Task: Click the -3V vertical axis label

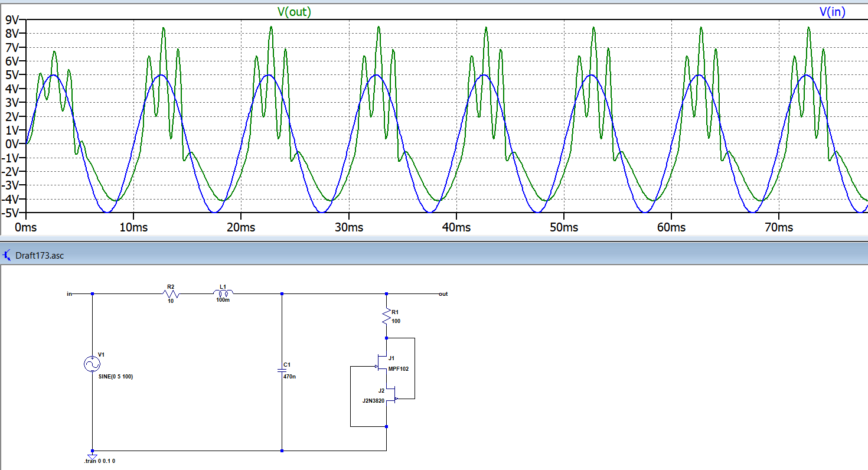Action: (11, 185)
